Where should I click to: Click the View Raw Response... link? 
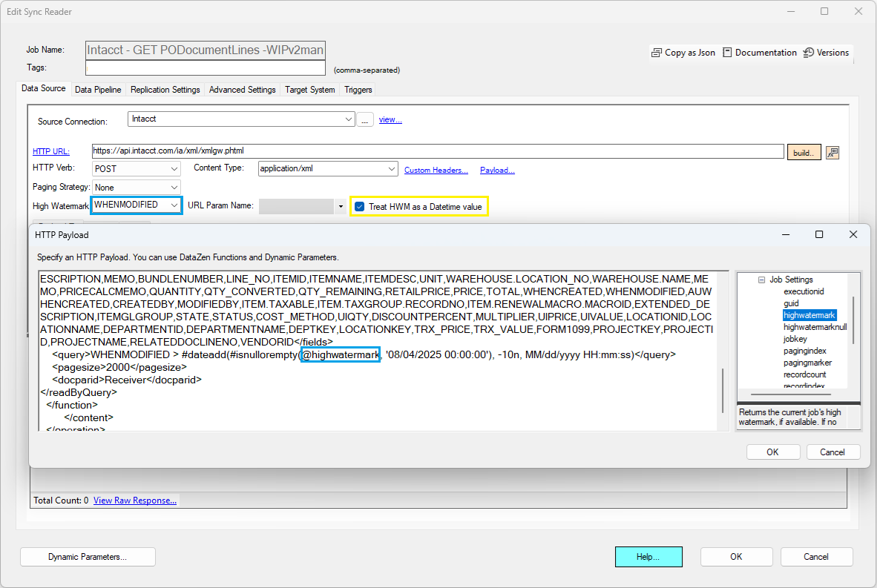coord(135,501)
